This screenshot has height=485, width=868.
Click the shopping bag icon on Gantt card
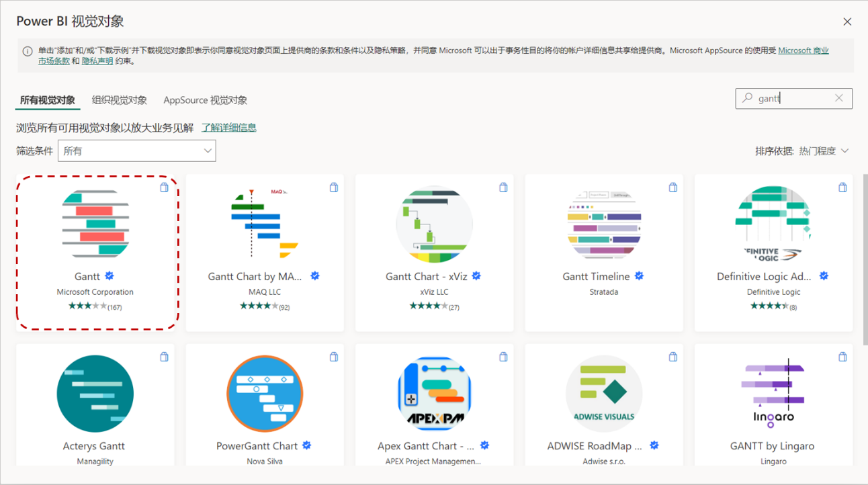pyautogui.click(x=164, y=187)
